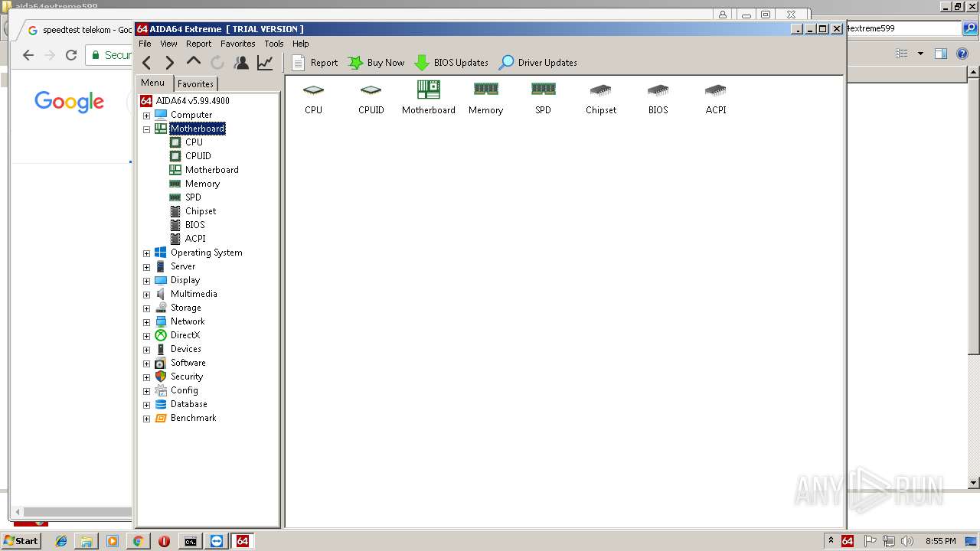The height and width of the screenshot is (551, 980).
Task: Expand the Multimedia tree node
Action: [x=146, y=294]
